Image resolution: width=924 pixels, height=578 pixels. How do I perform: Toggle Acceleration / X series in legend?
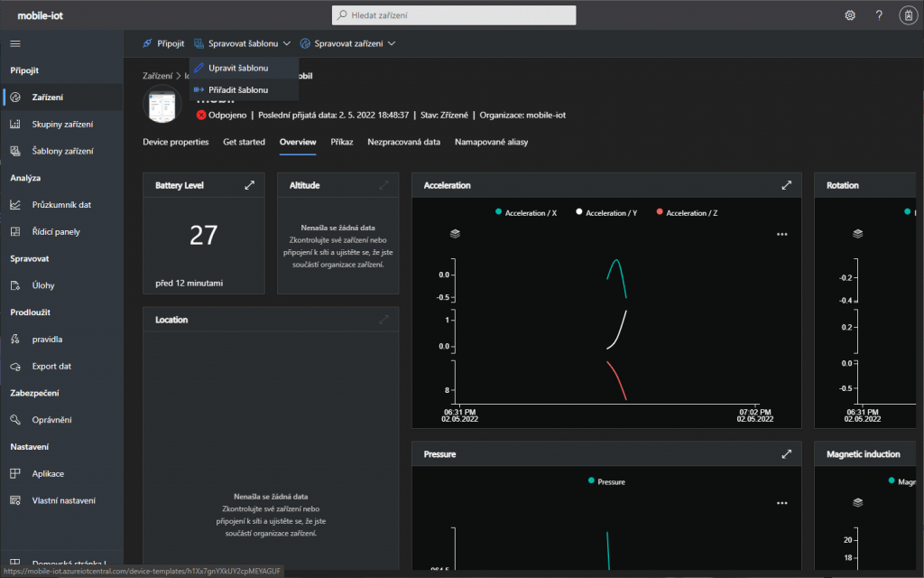tap(531, 213)
